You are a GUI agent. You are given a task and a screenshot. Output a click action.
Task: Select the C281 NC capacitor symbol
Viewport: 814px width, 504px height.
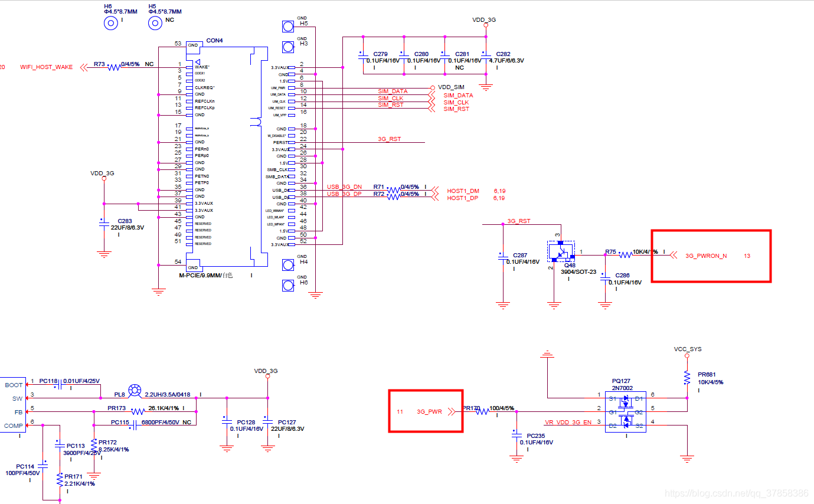[x=444, y=57]
